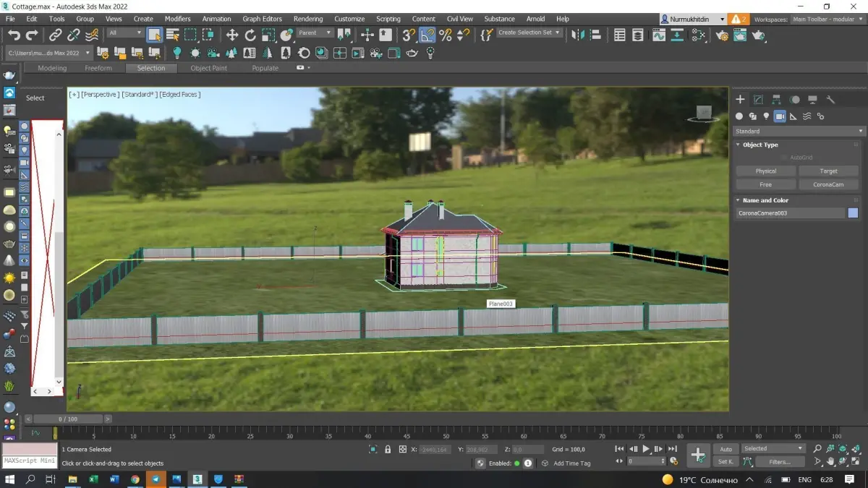The width and height of the screenshot is (868, 488).
Task: Click the Undo arrow icon
Action: (13, 35)
